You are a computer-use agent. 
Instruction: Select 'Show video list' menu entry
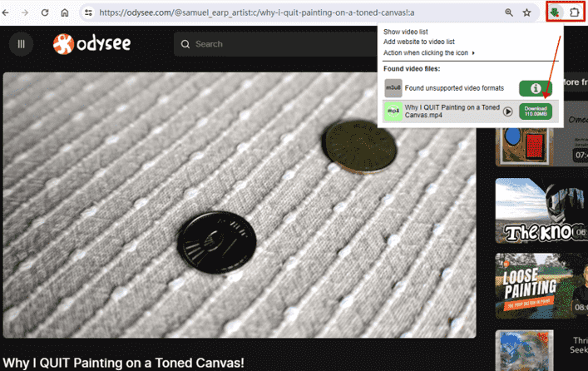pyautogui.click(x=407, y=32)
